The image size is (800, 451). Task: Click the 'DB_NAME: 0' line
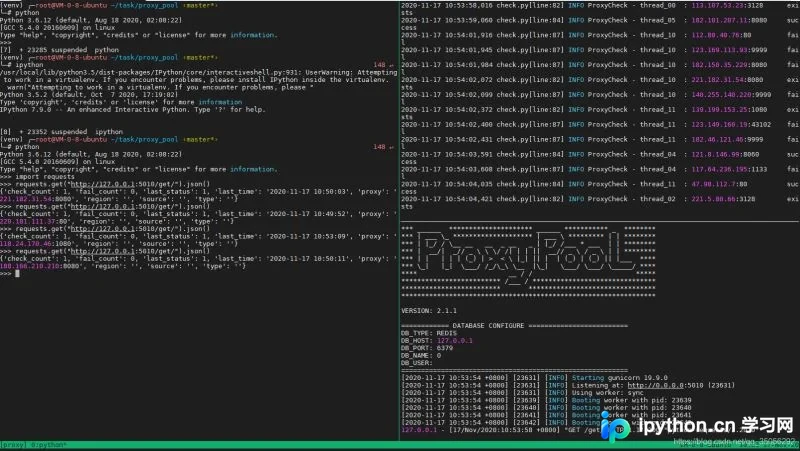[x=421, y=356]
